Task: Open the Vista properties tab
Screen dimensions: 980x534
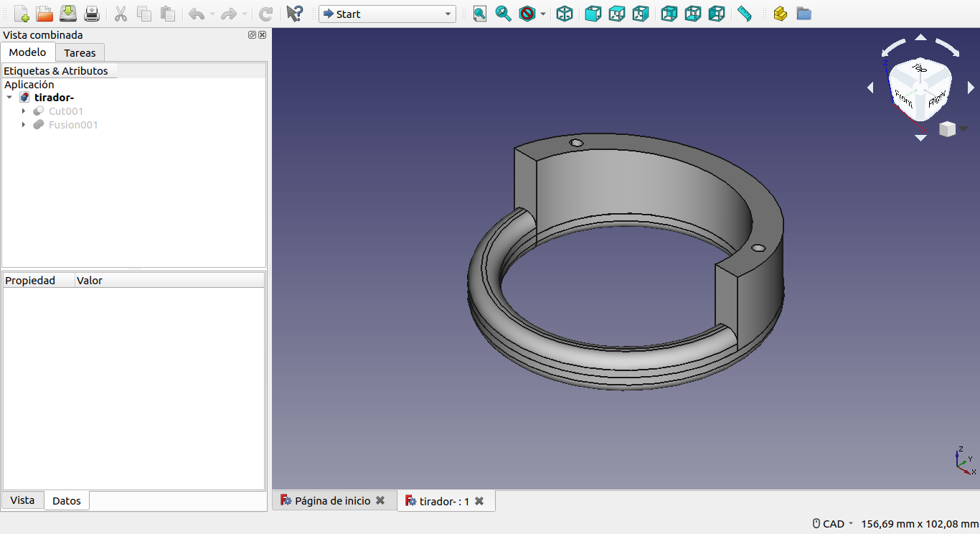Action: 22,500
